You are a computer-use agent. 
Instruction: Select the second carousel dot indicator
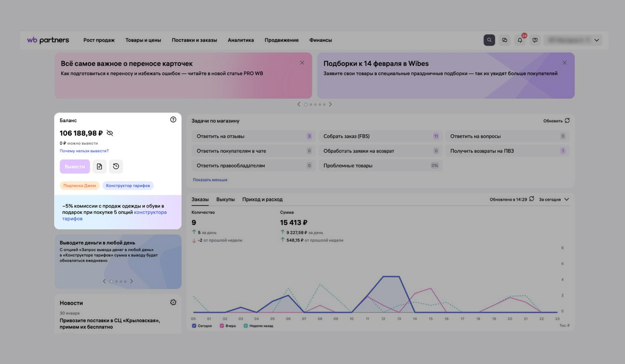coord(310,104)
